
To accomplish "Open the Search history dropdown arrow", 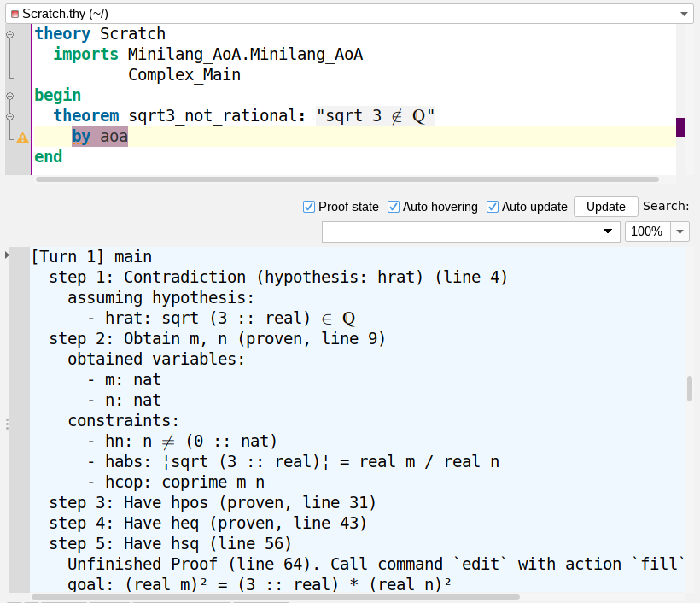I will [x=608, y=231].
